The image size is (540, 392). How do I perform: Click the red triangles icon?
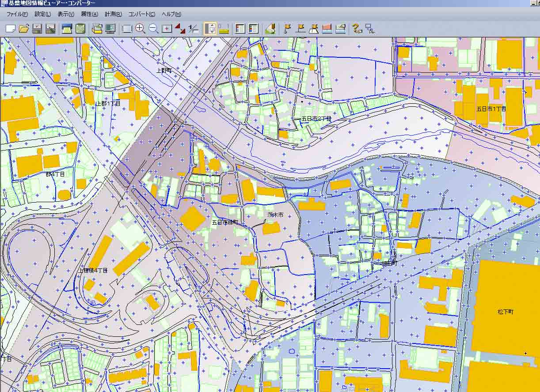180,29
